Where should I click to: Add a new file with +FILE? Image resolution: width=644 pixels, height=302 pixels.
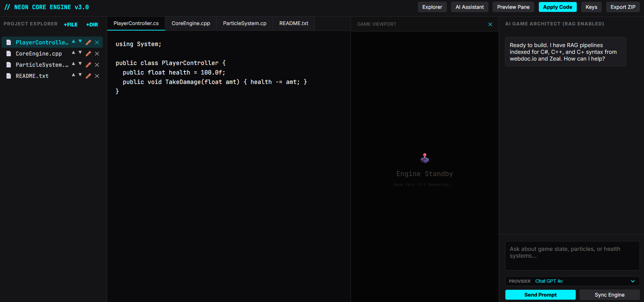tap(71, 24)
